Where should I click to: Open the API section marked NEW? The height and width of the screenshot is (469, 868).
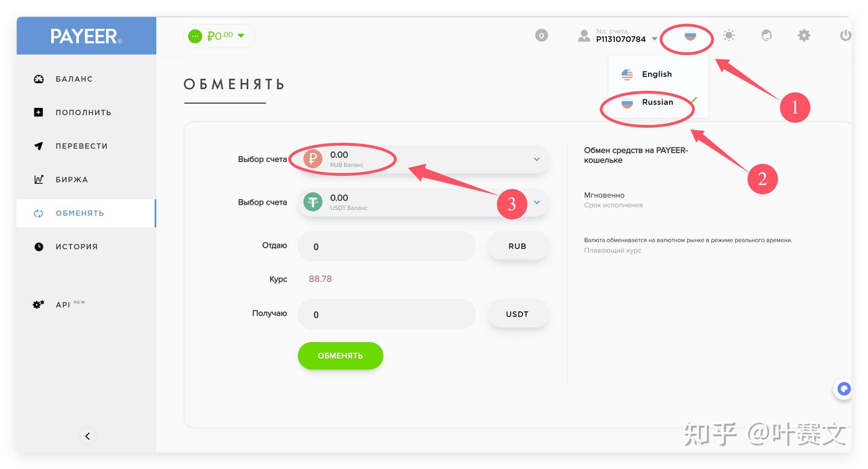click(x=63, y=304)
